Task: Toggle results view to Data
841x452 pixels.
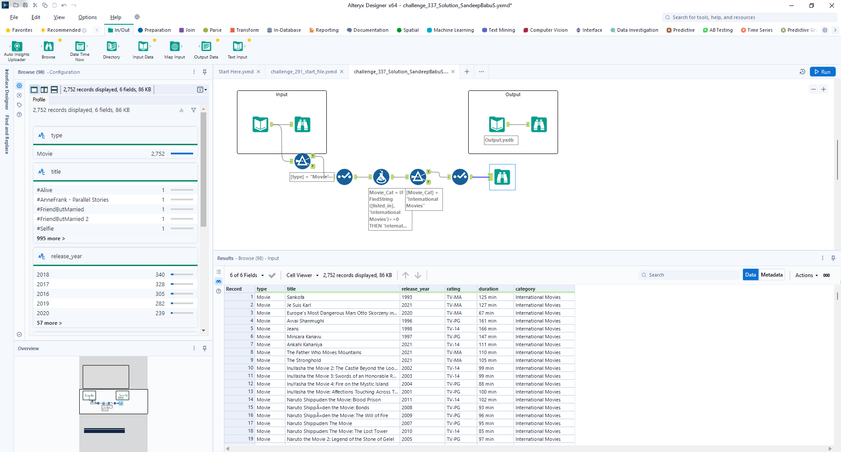Action: pyautogui.click(x=750, y=274)
